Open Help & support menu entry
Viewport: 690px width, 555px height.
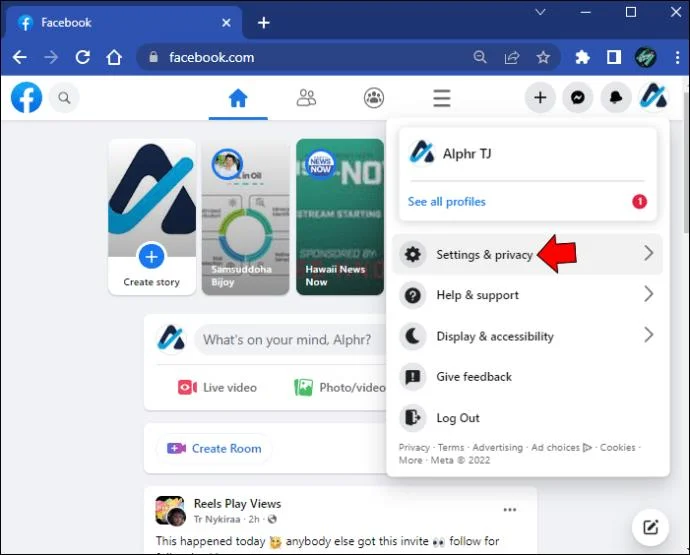[x=527, y=295]
